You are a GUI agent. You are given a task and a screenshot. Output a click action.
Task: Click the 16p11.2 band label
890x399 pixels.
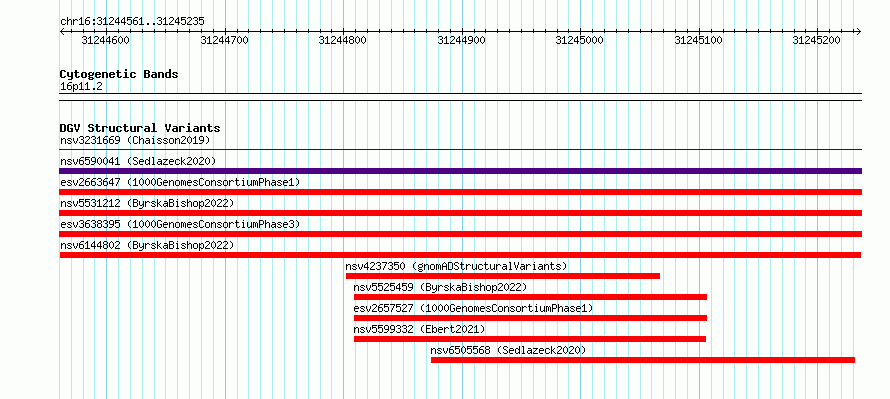click(81, 87)
